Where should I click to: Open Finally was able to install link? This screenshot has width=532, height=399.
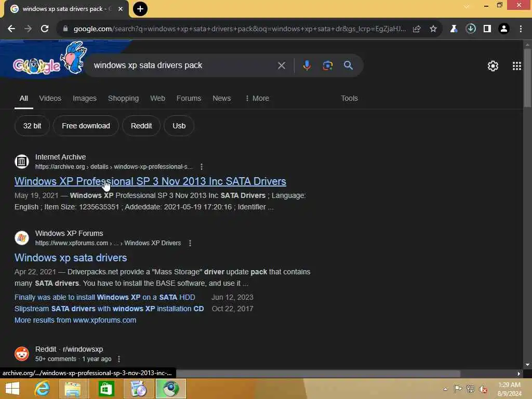(105, 297)
